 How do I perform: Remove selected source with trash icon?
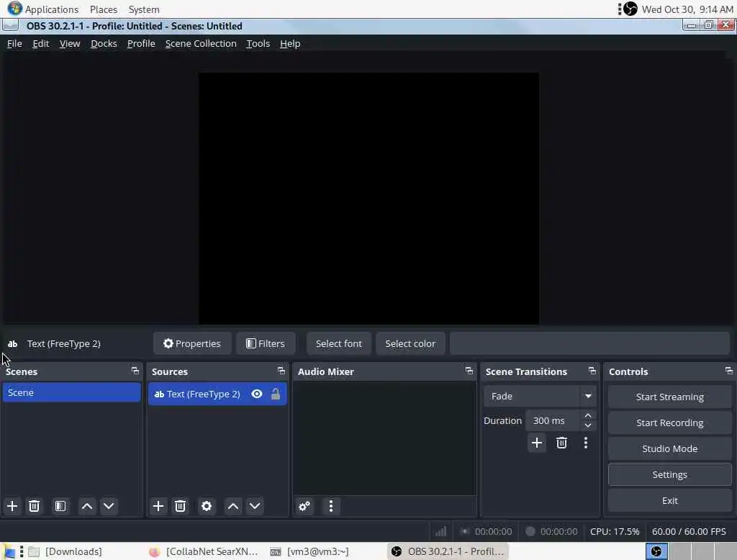(x=180, y=506)
